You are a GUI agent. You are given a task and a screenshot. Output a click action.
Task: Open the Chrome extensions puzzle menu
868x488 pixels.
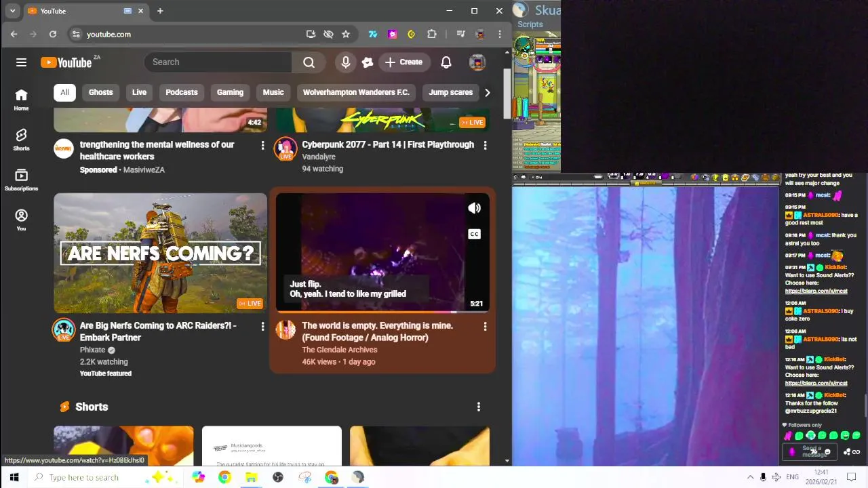[432, 34]
